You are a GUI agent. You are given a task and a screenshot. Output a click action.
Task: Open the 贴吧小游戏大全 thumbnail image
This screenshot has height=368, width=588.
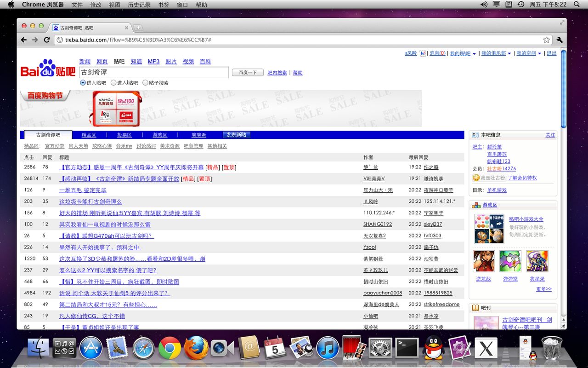[489, 229]
